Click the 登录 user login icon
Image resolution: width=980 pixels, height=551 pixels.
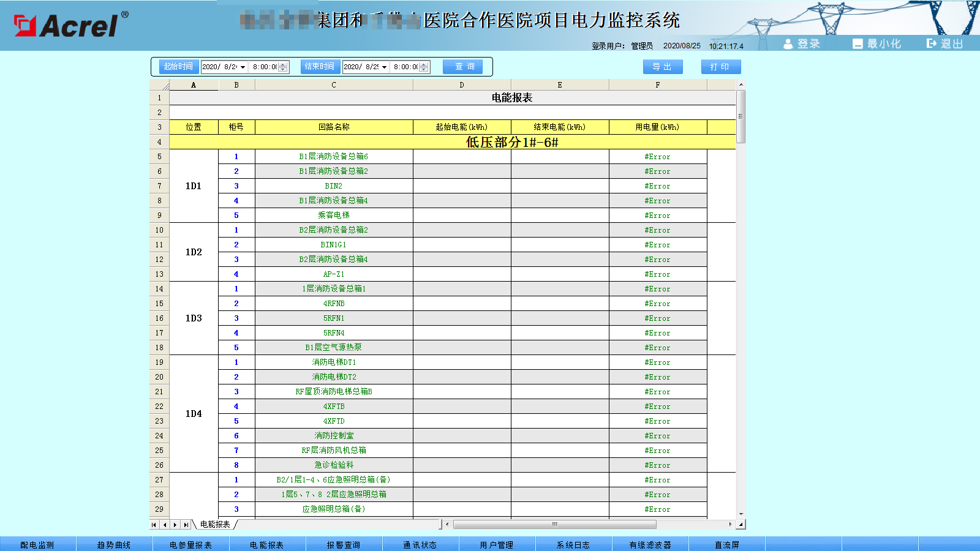tap(788, 43)
